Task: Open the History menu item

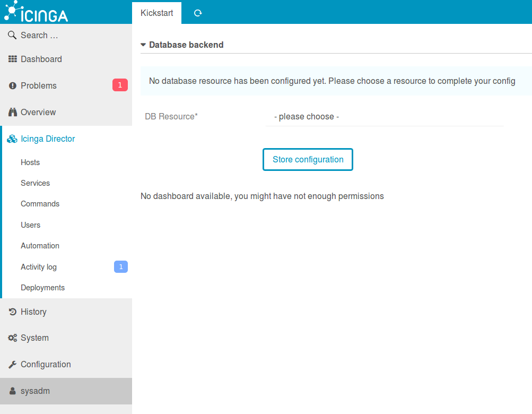Action: [x=66, y=312]
